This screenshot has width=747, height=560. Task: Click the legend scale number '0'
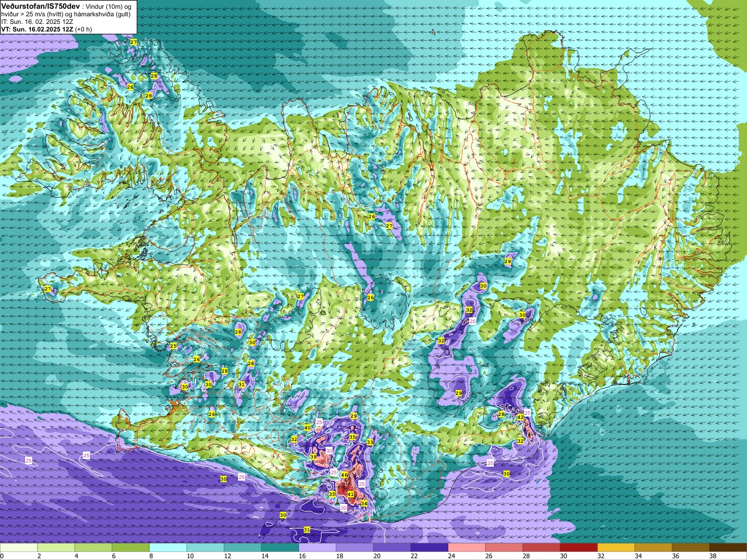(2, 556)
